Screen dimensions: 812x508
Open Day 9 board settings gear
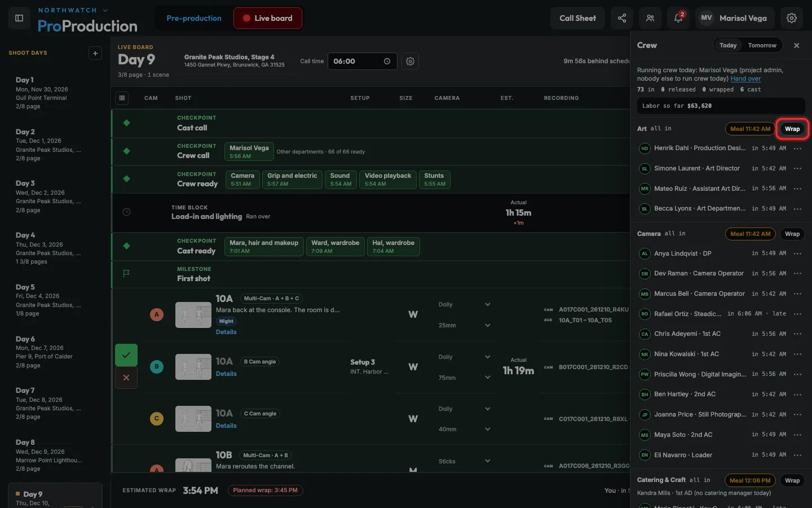click(411, 61)
